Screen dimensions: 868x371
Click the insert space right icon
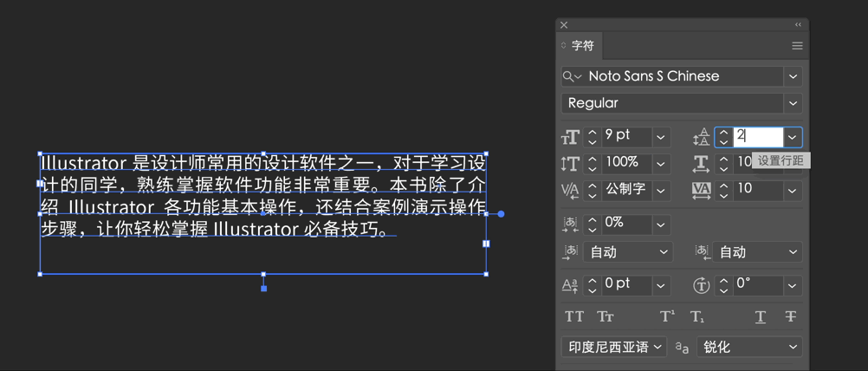702,252
